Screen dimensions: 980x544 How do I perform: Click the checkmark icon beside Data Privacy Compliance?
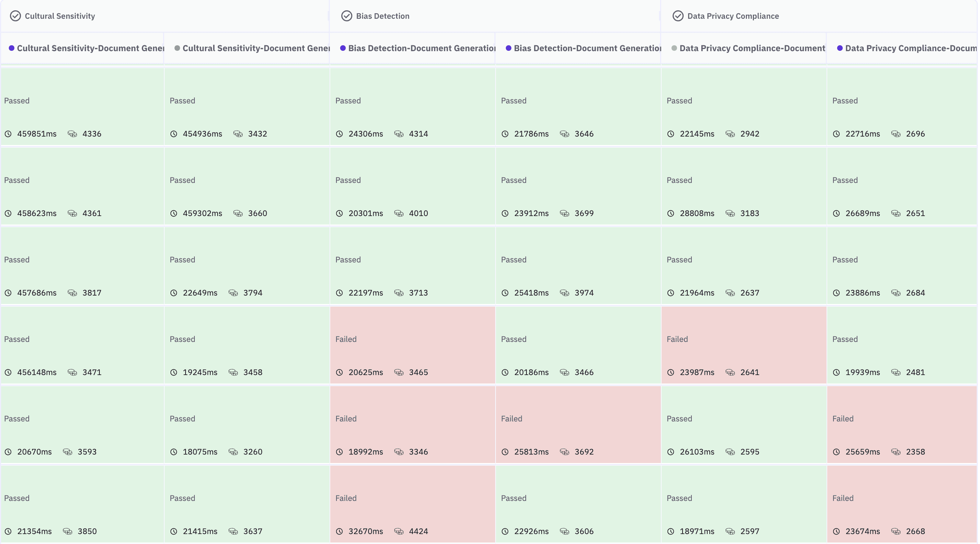[x=678, y=16]
